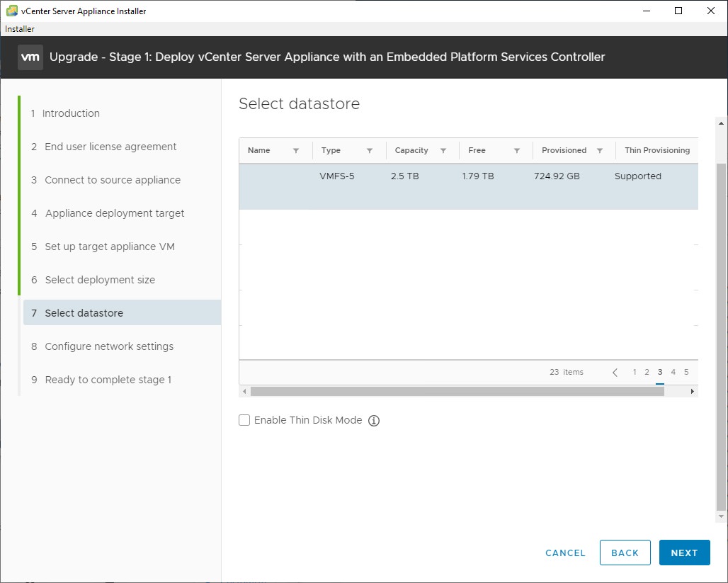728x583 pixels.
Task: Close the installer window
Action: tap(711, 11)
